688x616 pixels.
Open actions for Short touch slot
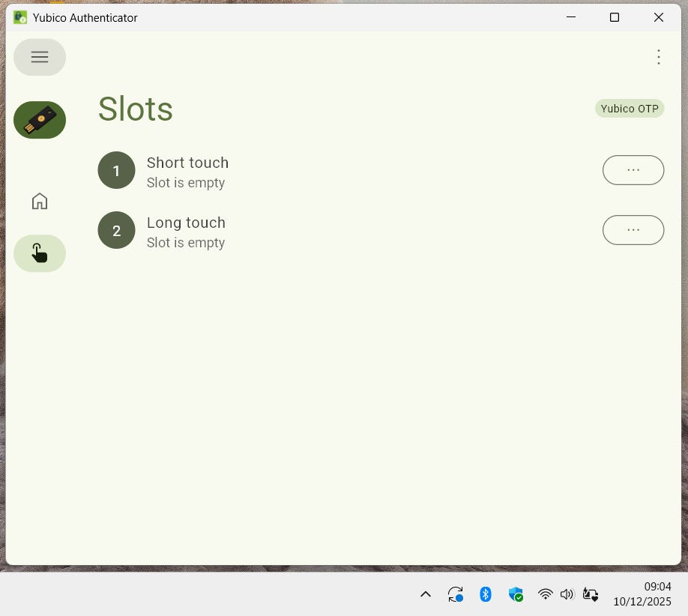tap(633, 170)
